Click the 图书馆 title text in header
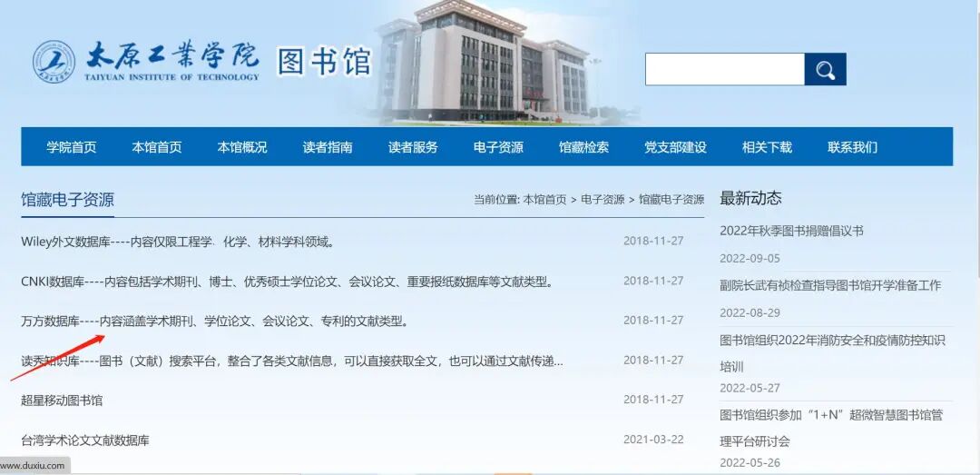980x475 pixels. [324, 62]
